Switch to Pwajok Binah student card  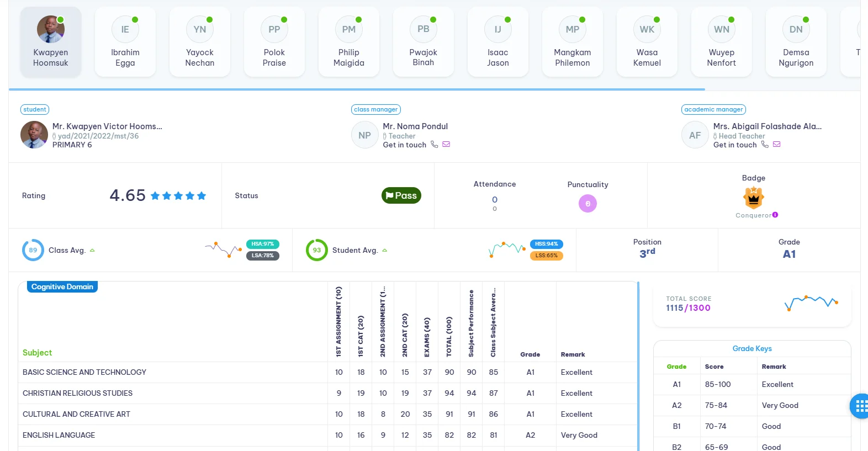423,42
